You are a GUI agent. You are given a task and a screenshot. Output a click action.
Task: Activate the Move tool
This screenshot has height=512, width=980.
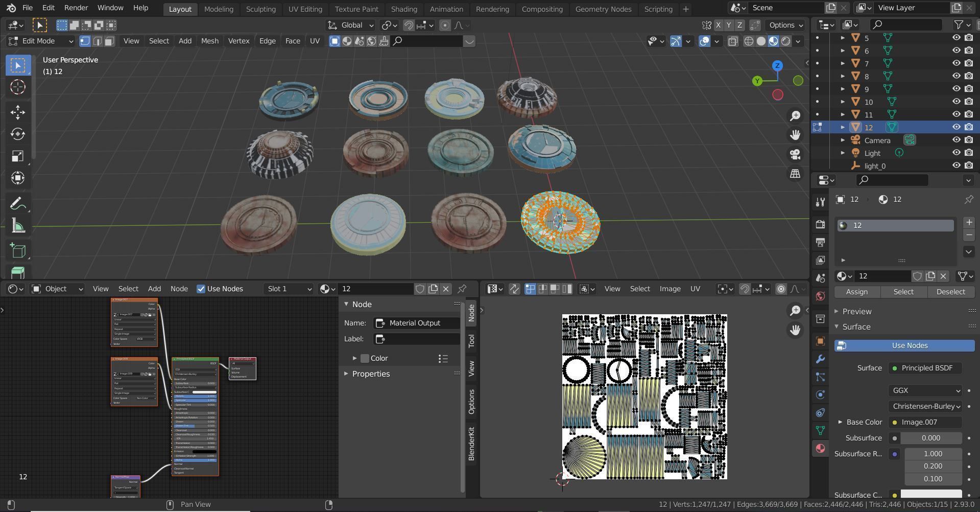[x=18, y=112]
